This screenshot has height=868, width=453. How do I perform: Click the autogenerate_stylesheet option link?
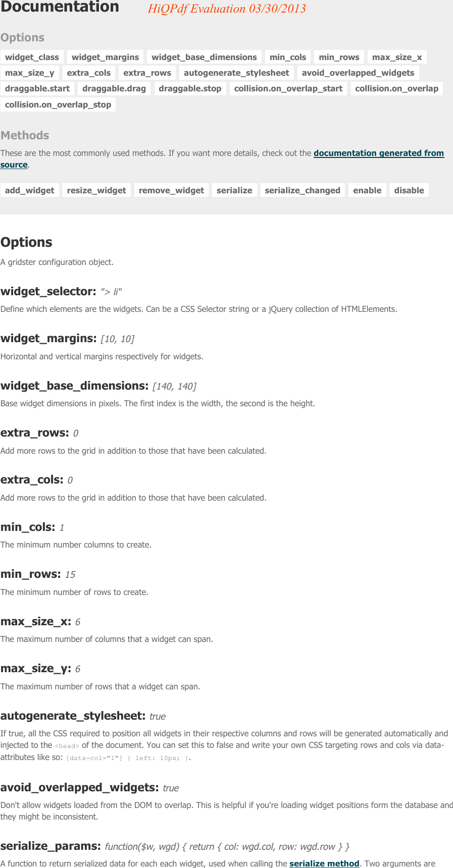[x=237, y=73]
